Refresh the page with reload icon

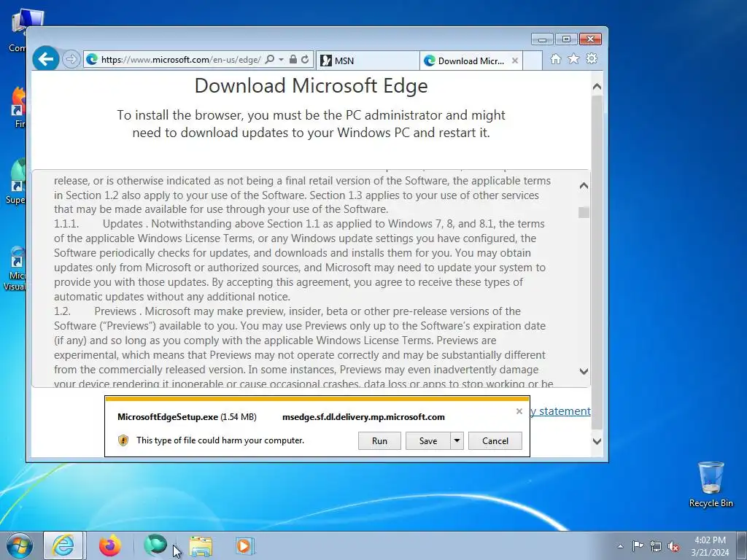[x=305, y=60]
